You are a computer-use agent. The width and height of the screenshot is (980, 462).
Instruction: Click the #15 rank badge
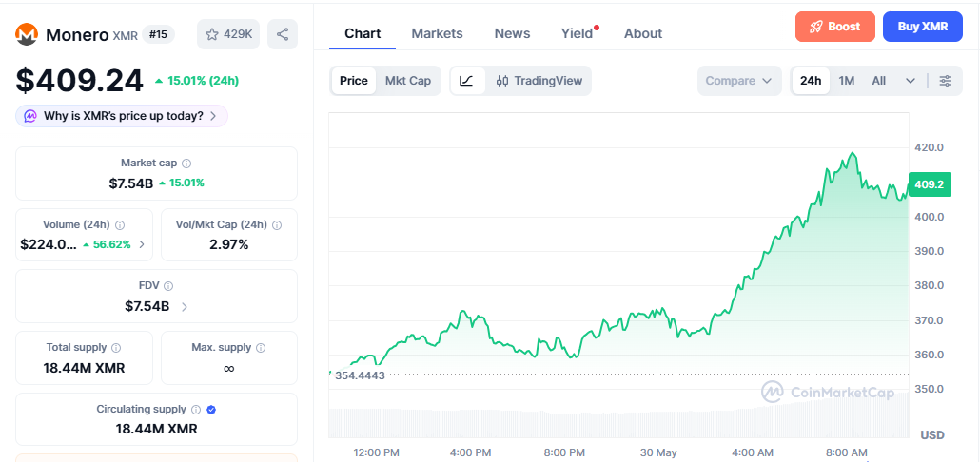(x=158, y=34)
